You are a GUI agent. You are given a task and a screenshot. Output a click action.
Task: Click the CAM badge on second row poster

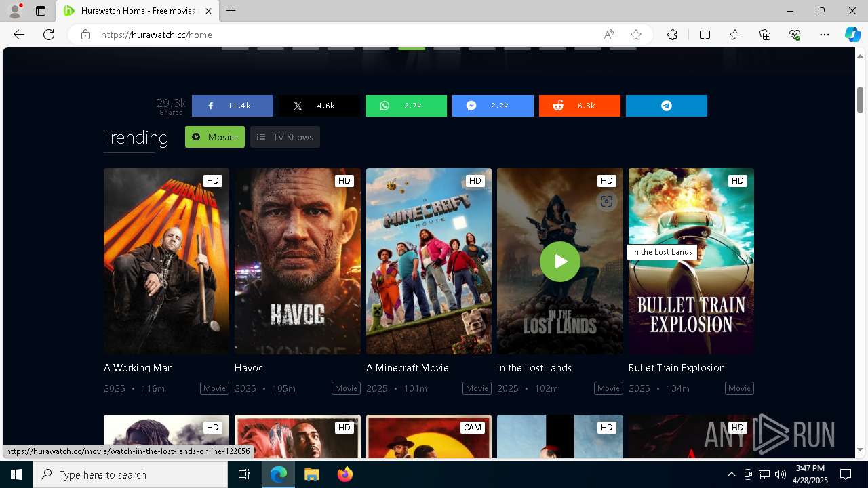coord(473,427)
